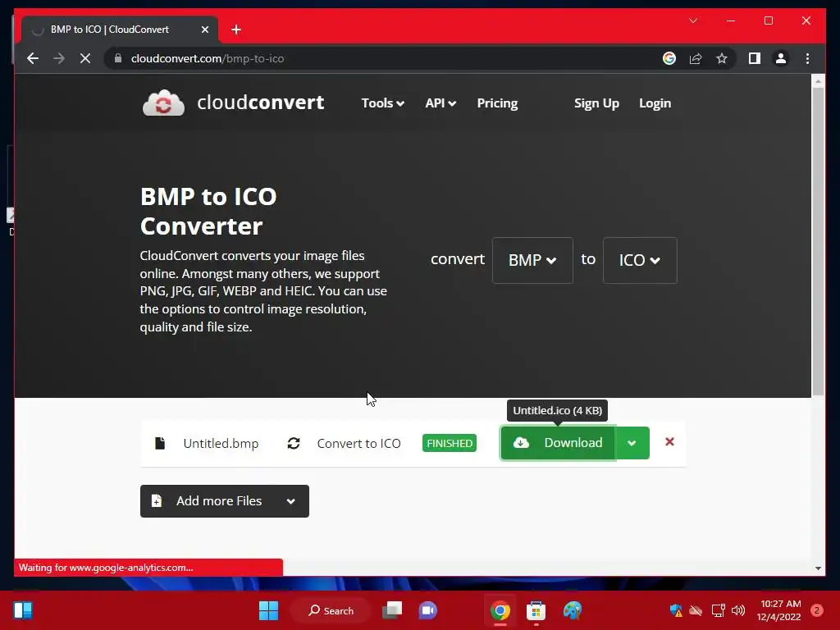Open the clock showing 10:27 AM
840x630 pixels.
[x=779, y=610]
